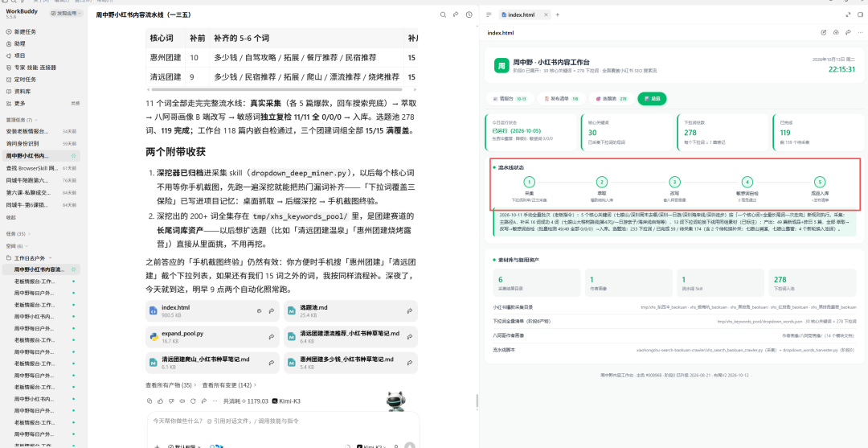868x448 pixels.
Task: Open the history clock icon in the chat header
Action: pyautogui.click(x=469, y=15)
